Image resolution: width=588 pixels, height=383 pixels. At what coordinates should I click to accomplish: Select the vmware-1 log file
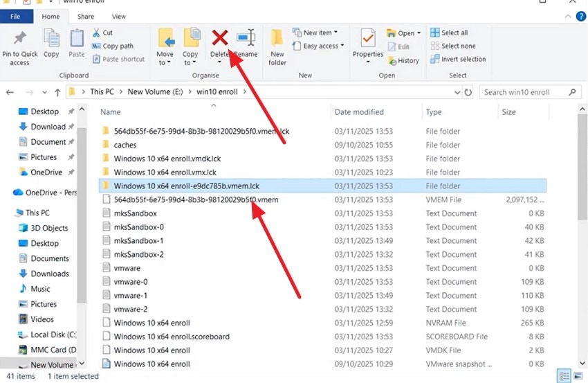pos(322,296)
